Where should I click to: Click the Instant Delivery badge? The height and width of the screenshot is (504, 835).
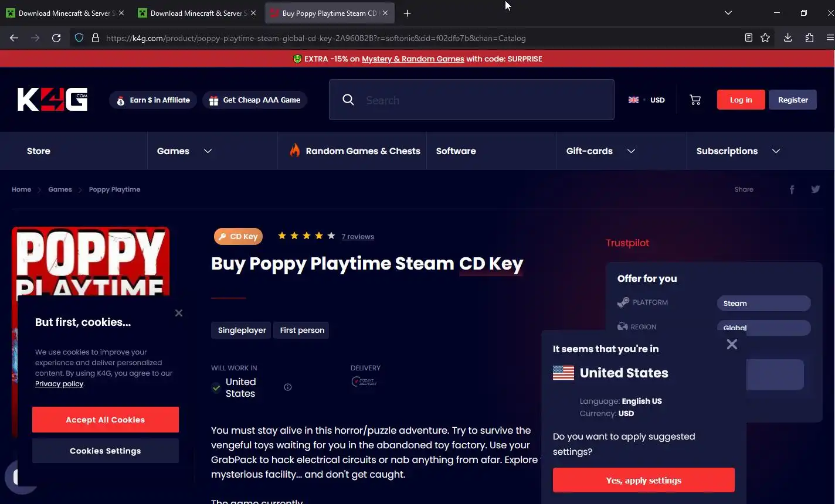click(x=364, y=382)
